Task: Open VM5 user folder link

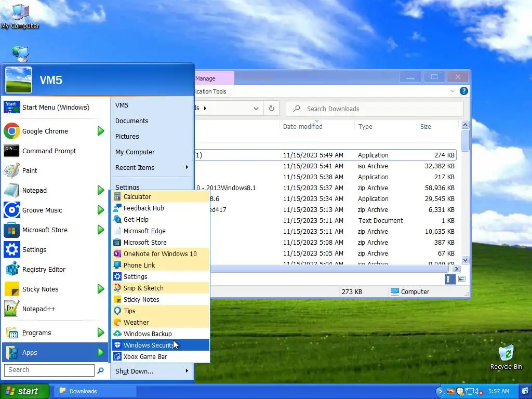Action: click(x=122, y=105)
